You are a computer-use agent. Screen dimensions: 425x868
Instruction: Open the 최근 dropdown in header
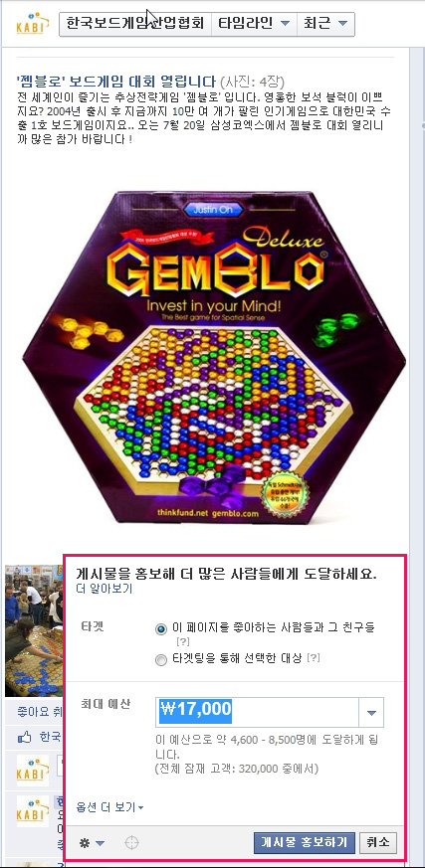pos(325,23)
